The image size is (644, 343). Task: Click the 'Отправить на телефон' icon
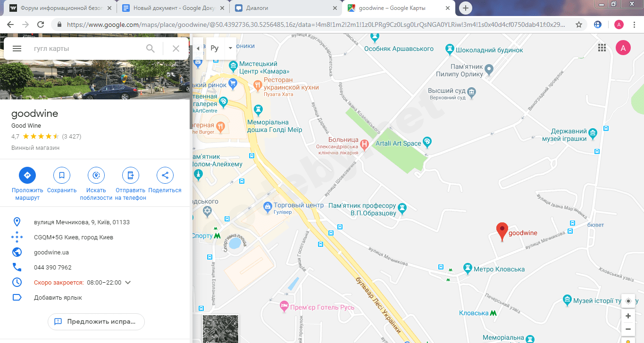131,175
